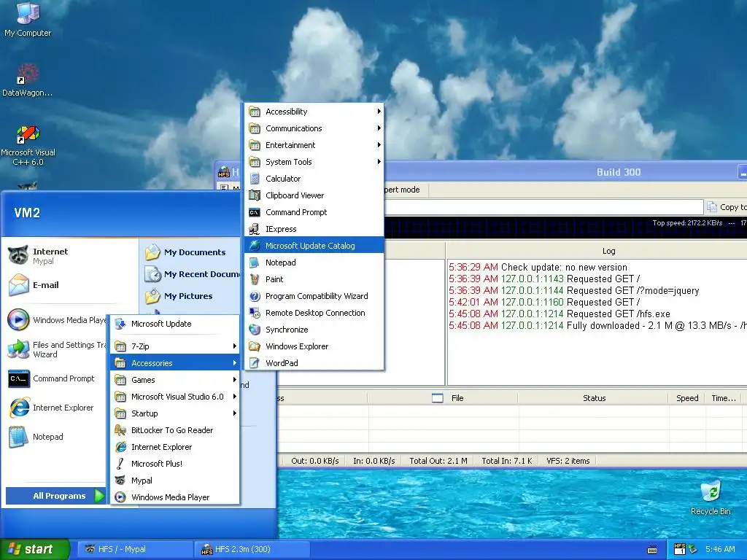Screen dimensions: 747x560
Task: Expand the Entertainment submenu
Action: 314,145
